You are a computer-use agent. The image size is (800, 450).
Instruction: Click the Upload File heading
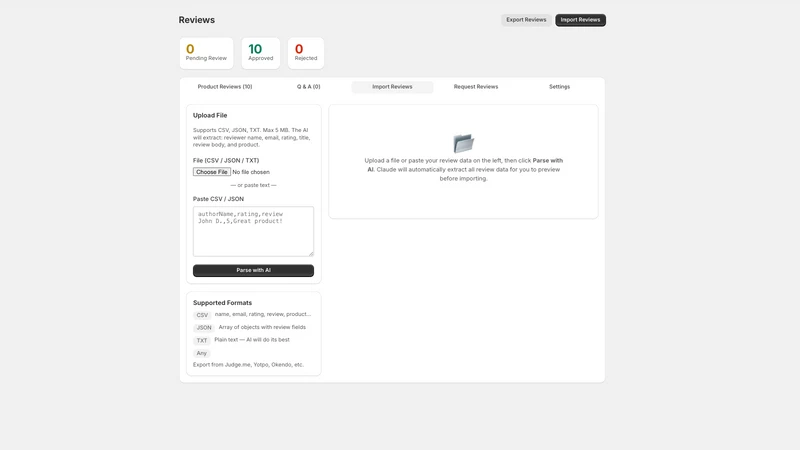[x=210, y=115]
